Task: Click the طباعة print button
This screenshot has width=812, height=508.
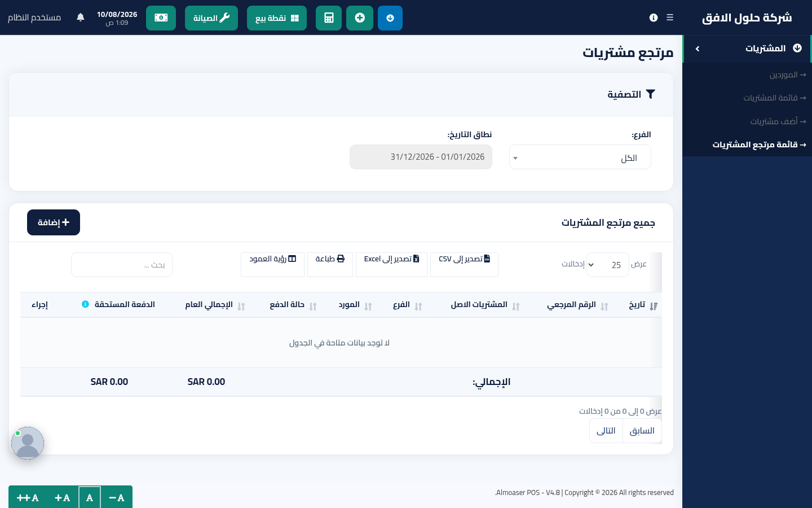Action: point(330,265)
